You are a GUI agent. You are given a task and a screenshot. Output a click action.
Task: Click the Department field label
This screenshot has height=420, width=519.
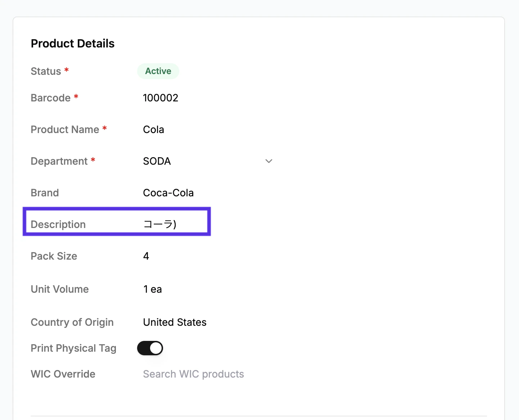(x=59, y=161)
